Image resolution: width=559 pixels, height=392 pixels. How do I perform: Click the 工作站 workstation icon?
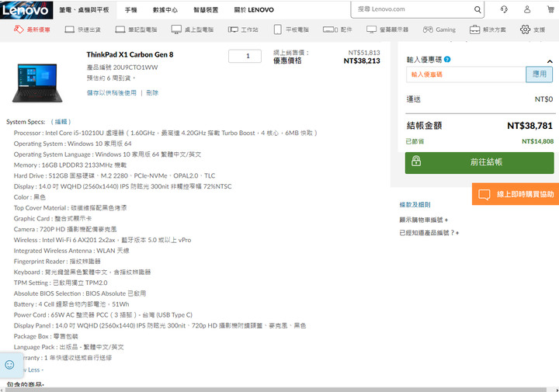pyautogui.click(x=233, y=29)
